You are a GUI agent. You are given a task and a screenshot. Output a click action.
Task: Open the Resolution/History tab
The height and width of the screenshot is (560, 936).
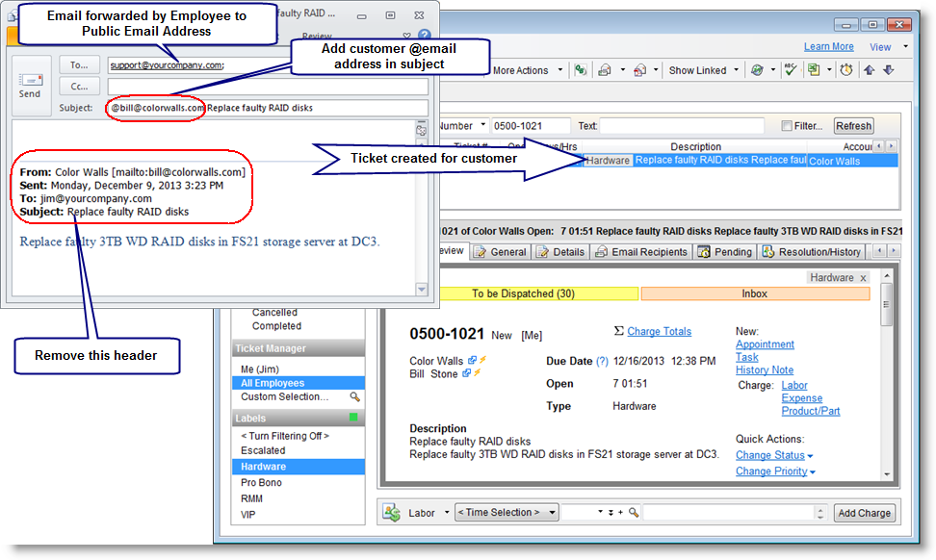[x=812, y=252]
